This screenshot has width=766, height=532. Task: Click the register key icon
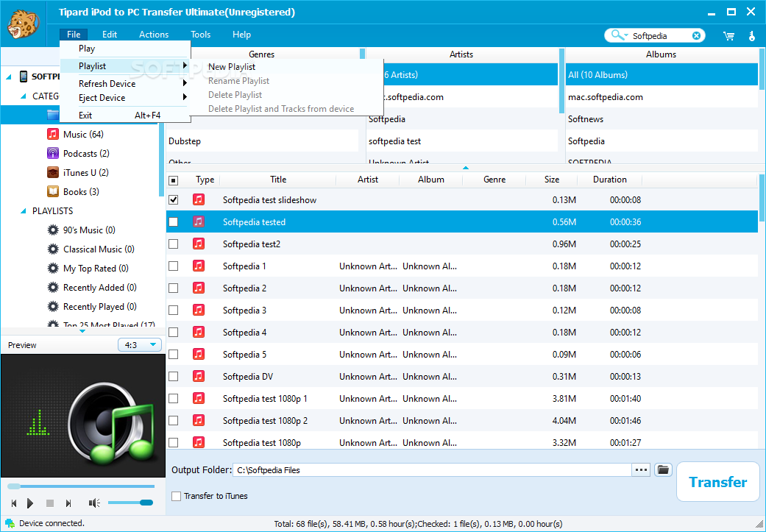click(752, 35)
